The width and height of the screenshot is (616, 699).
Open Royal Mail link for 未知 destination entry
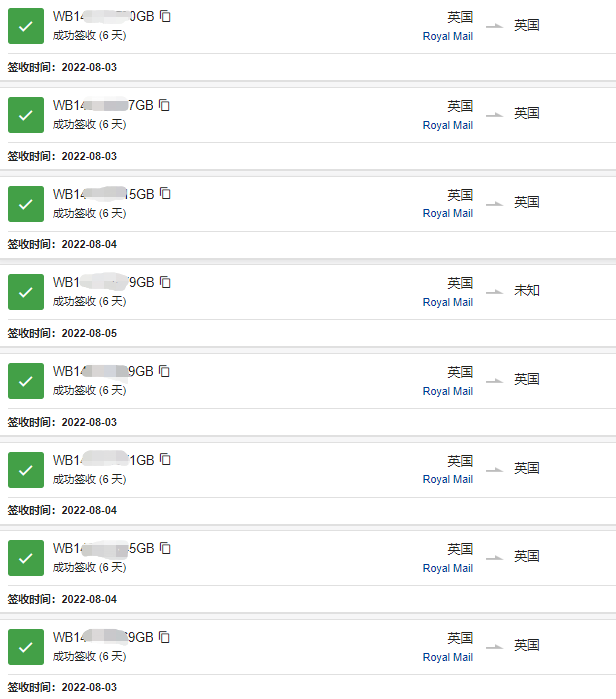point(447,302)
